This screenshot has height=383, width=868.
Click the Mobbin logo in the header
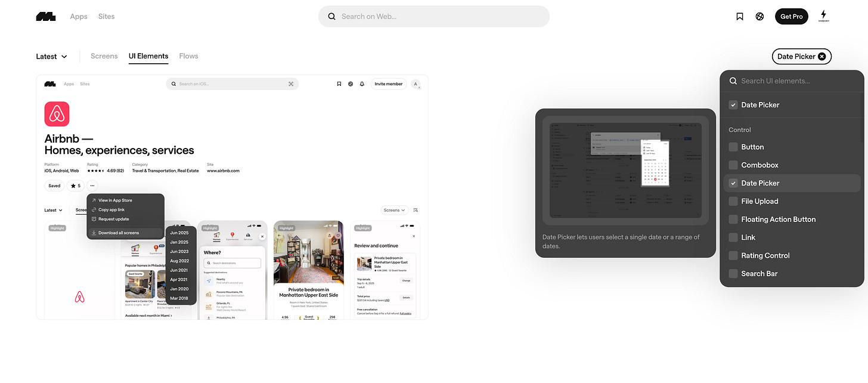click(46, 17)
